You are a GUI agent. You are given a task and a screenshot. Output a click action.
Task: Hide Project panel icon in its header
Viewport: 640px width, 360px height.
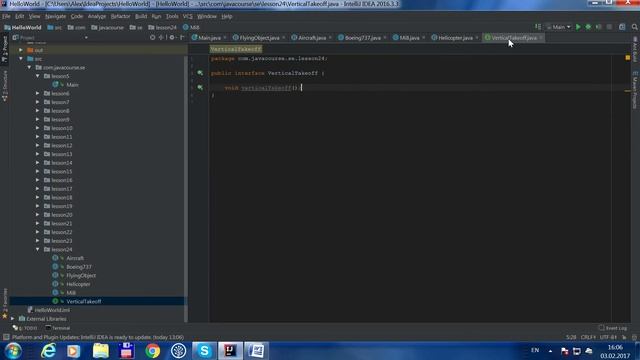182,38
